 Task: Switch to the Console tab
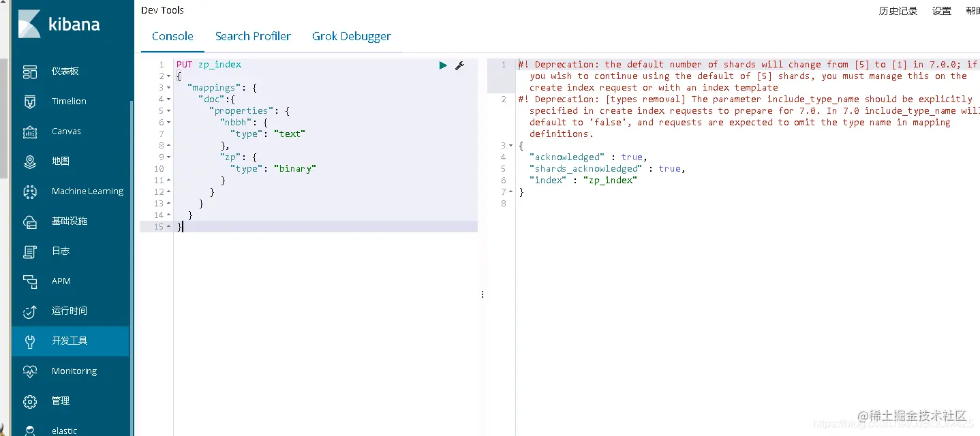172,36
